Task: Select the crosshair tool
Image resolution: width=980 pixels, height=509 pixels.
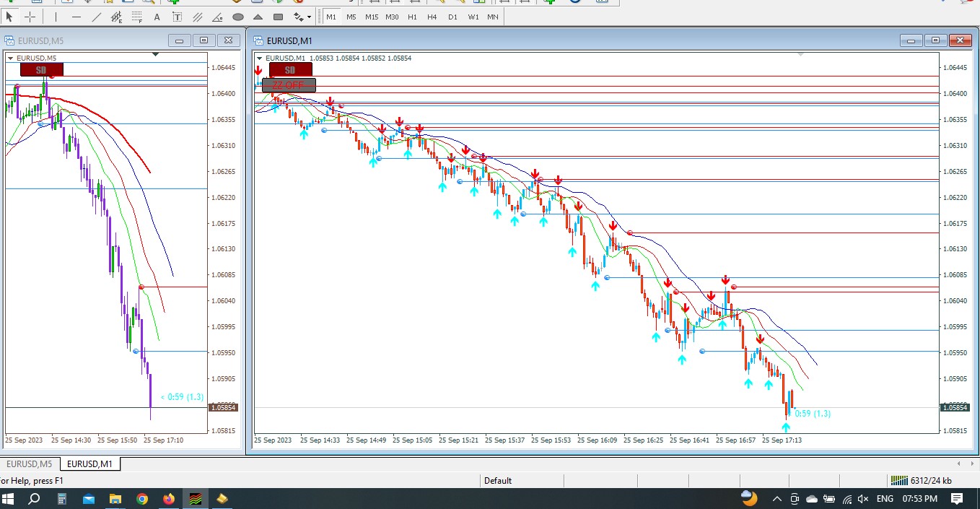Action: [x=30, y=17]
